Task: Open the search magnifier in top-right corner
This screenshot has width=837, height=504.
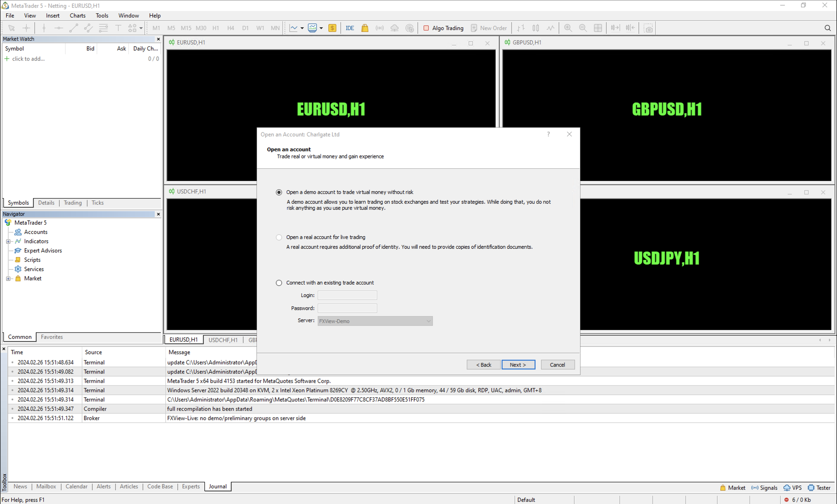Action: coord(828,28)
